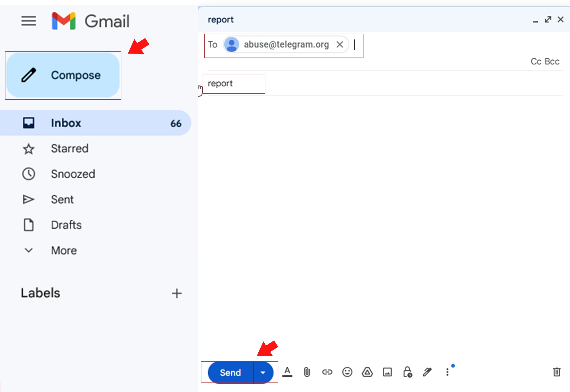Click the delete/trash icon
The height and width of the screenshot is (392, 570).
coord(557,372)
